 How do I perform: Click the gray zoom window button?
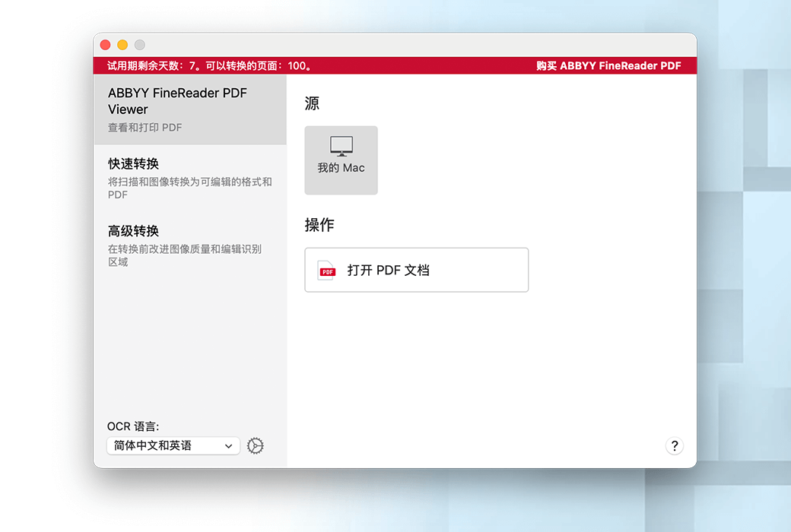point(139,46)
